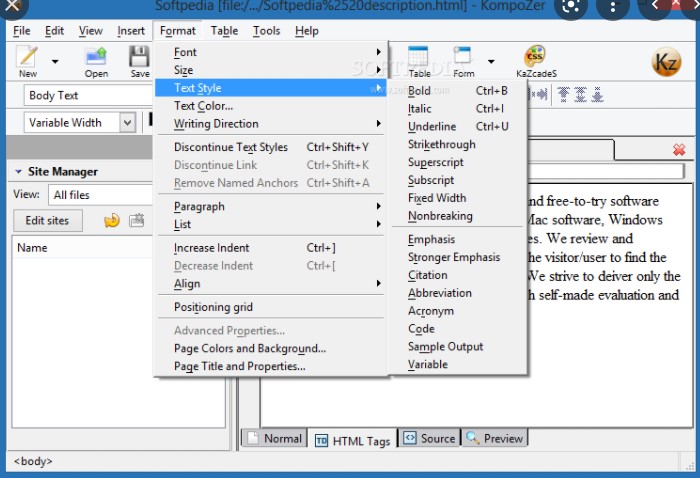Open the Tools menu
700x478 pixels.
tap(267, 31)
